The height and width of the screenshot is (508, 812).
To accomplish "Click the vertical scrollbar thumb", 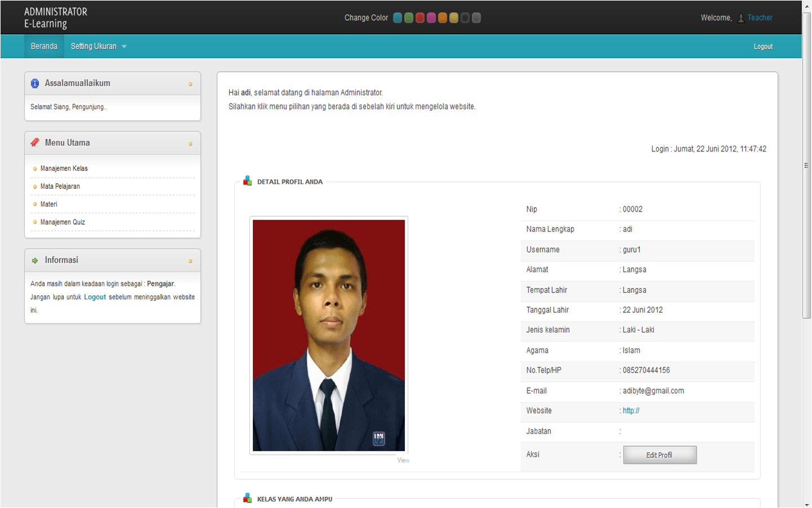I will pyautogui.click(x=807, y=165).
